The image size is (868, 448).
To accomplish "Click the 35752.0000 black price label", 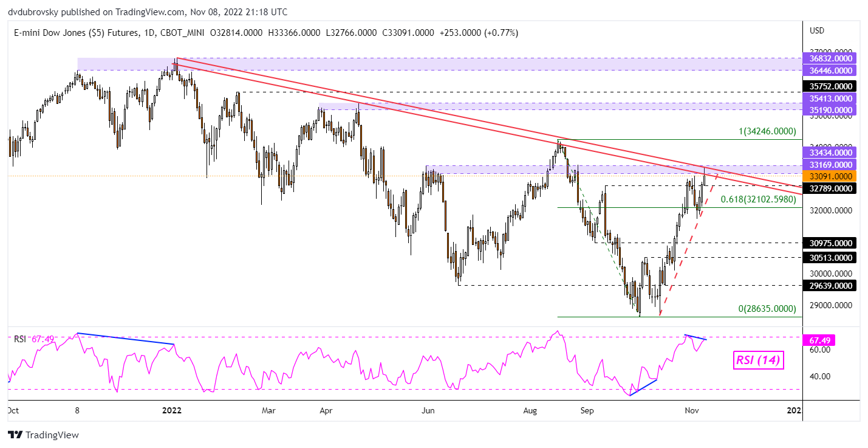I will 829,86.
